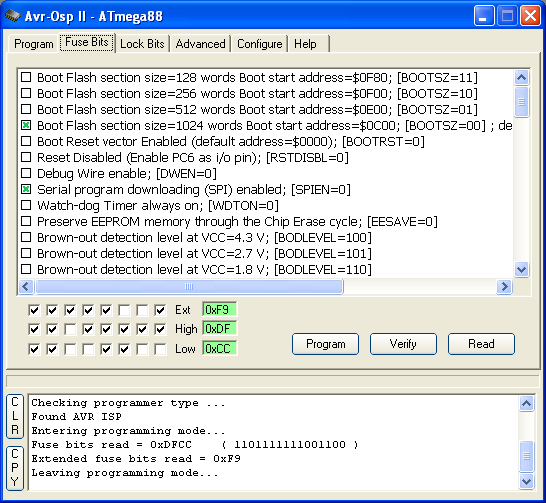Viewport: 546px width, 503px height.
Task: Select the Fuse Bits tab
Action: (x=87, y=42)
